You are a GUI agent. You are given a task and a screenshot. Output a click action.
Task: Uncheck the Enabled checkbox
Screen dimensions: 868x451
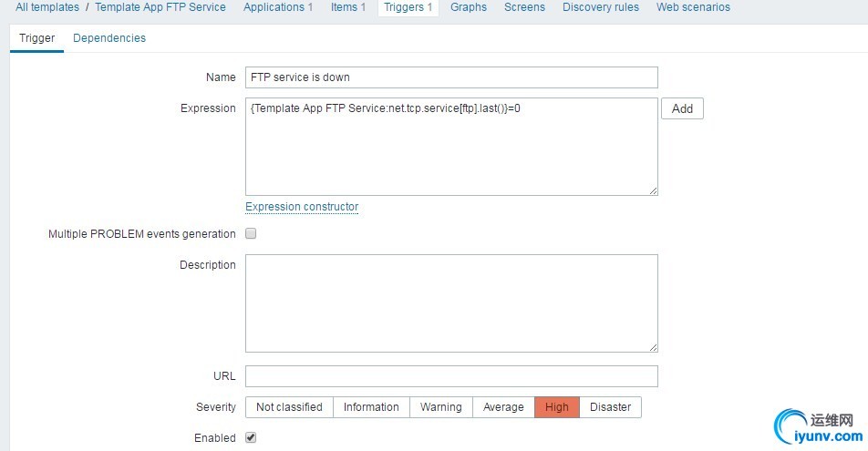point(252,438)
